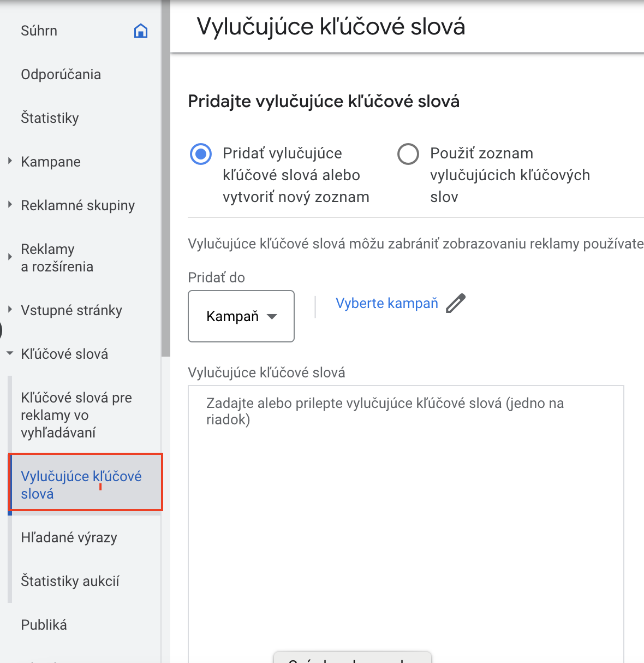644x663 pixels.
Task: Click the Vyberte kampaň link
Action: tap(387, 303)
